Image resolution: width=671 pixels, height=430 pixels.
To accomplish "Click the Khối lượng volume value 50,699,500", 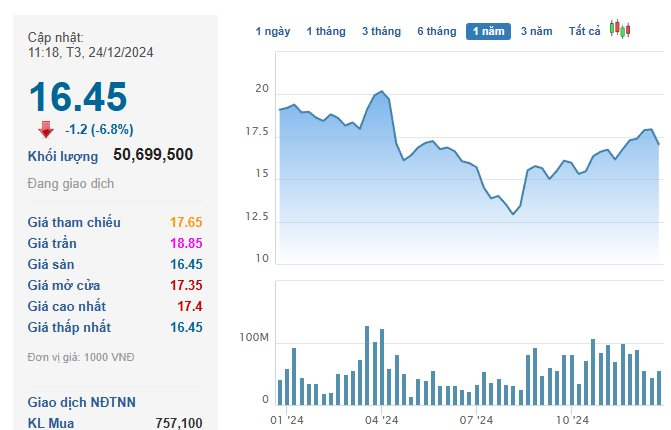I will pyautogui.click(x=153, y=154).
